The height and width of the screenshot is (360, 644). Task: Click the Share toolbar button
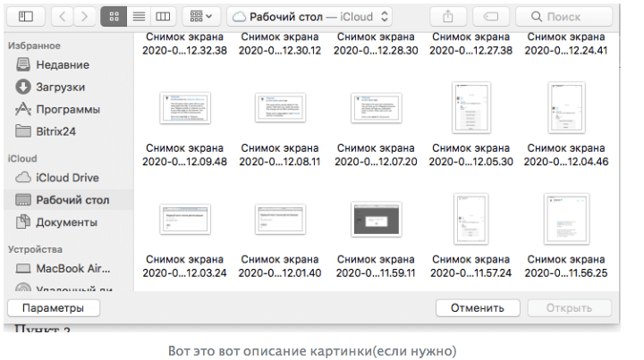pyautogui.click(x=448, y=17)
